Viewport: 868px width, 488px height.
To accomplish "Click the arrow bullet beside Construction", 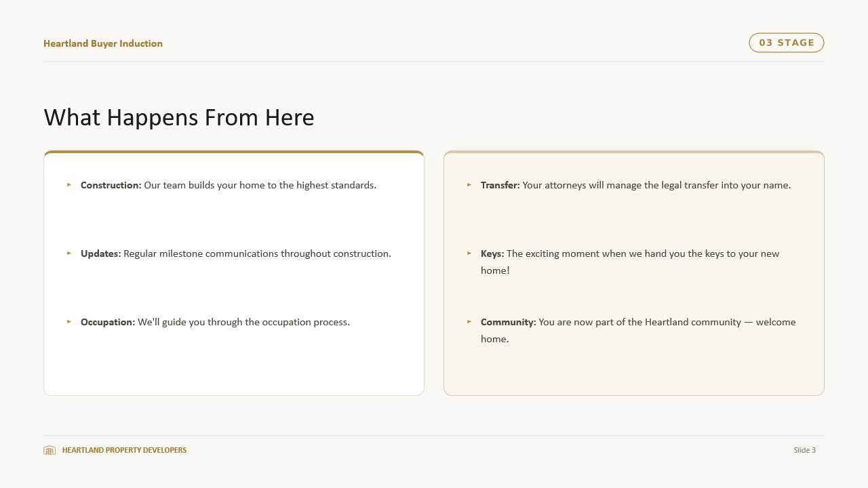I will (69, 184).
